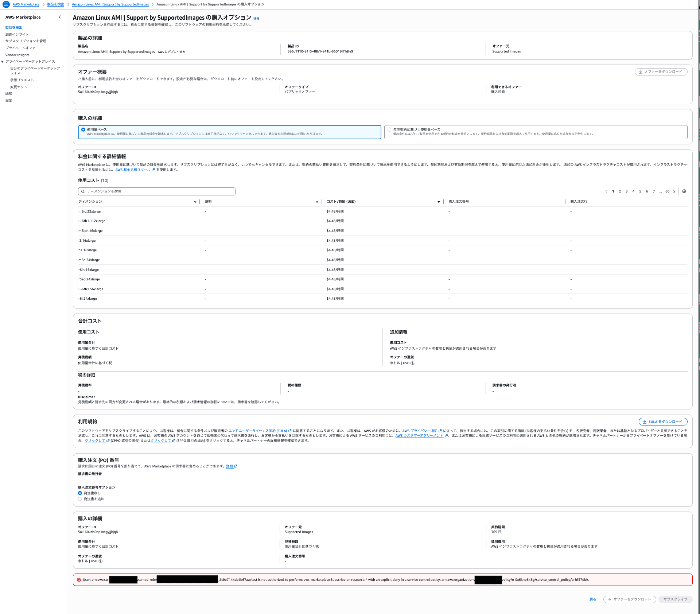
Task: Choose 発注書を追加 PO option
Action: tap(80, 499)
